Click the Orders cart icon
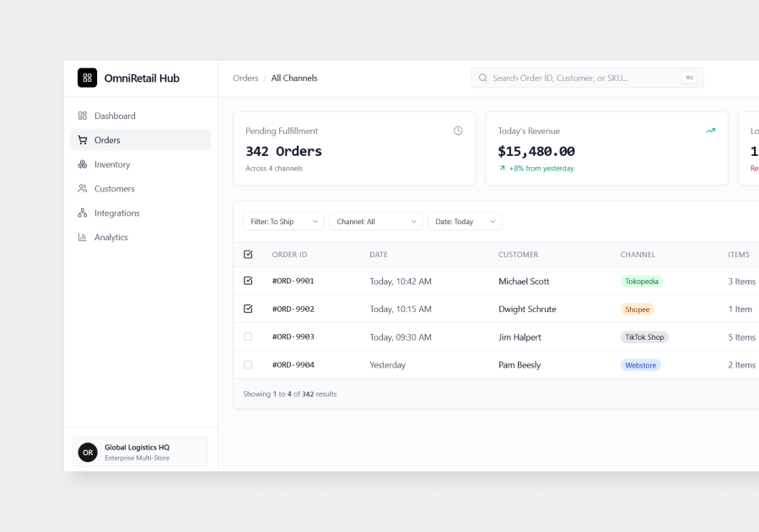759x532 pixels. pyautogui.click(x=83, y=140)
